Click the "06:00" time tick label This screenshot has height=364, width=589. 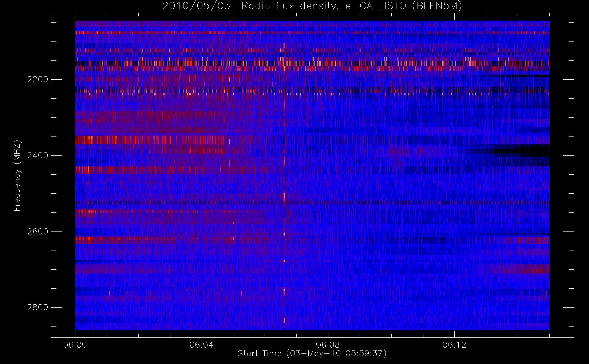75,345
